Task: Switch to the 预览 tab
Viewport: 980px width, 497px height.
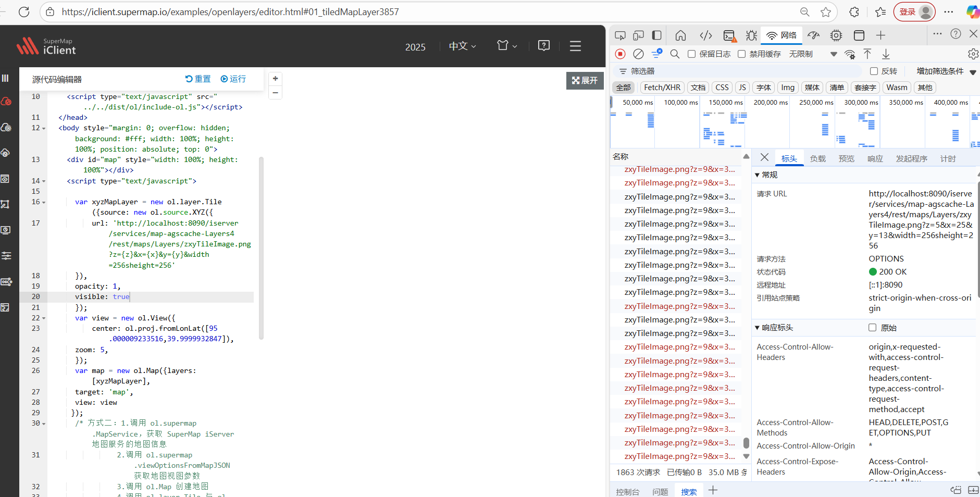Action: (x=846, y=159)
